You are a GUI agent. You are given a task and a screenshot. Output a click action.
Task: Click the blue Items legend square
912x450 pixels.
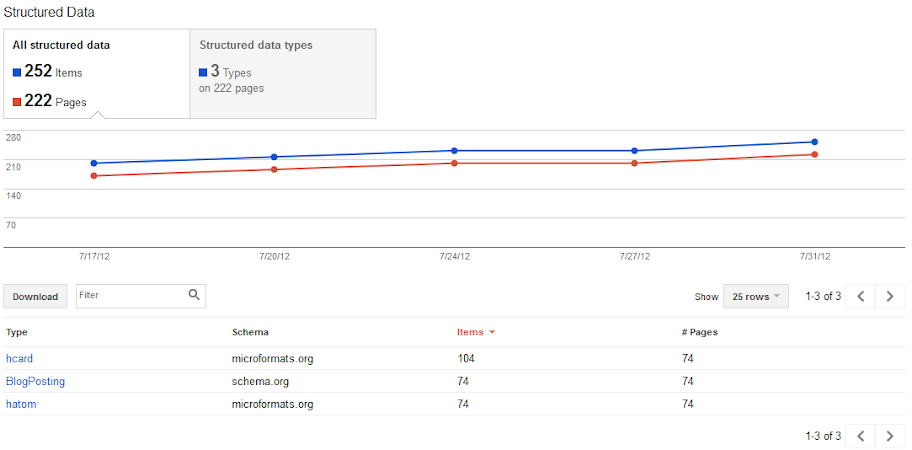click(x=17, y=73)
